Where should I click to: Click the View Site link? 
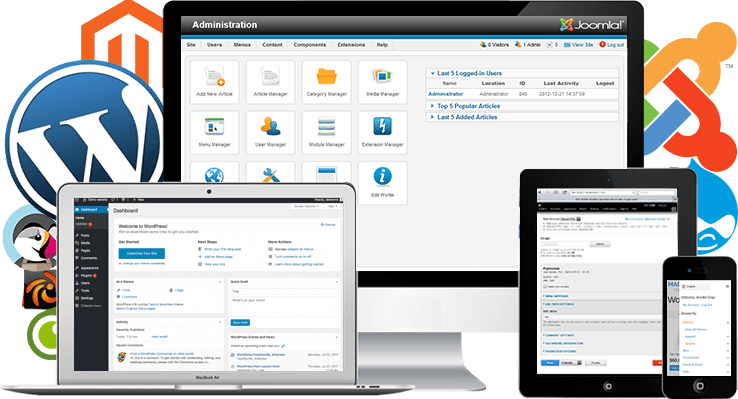point(578,45)
